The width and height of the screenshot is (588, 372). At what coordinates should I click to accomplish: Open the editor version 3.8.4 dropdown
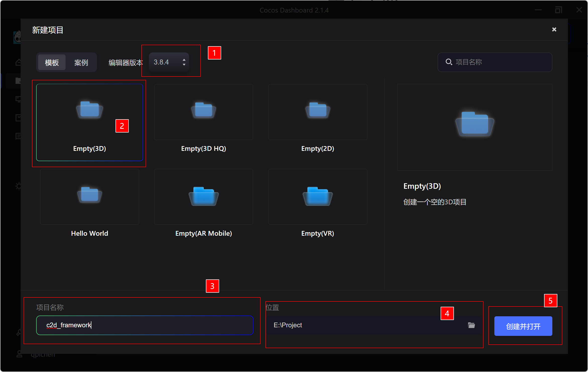pos(169,62)
